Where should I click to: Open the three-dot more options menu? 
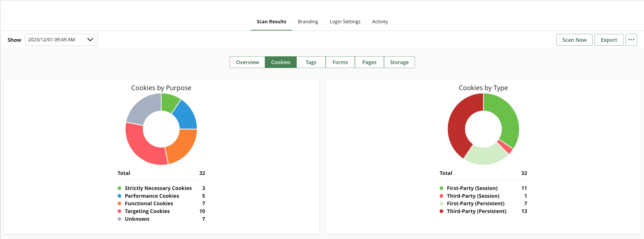pos(631,40)
